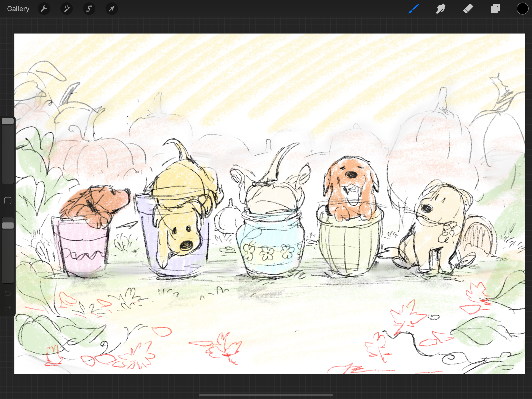Click the brush size slider handle

pos(8,121)
